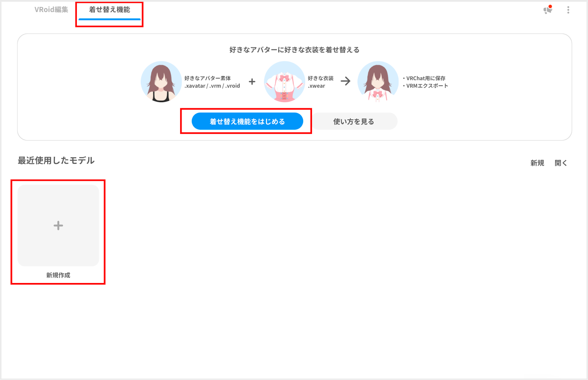The image size is (588, 380).
Task: Click the 新規作成 label under the tile
Action: pyautogui.click(x=58, y=275)
